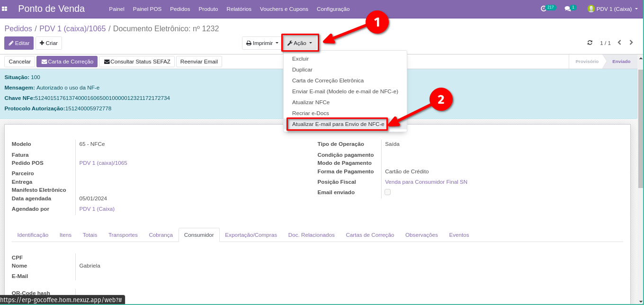Screen dimensions: 644x305
Task: Open the conversations chat bubble icon
Action: click(x=567, y=9)
